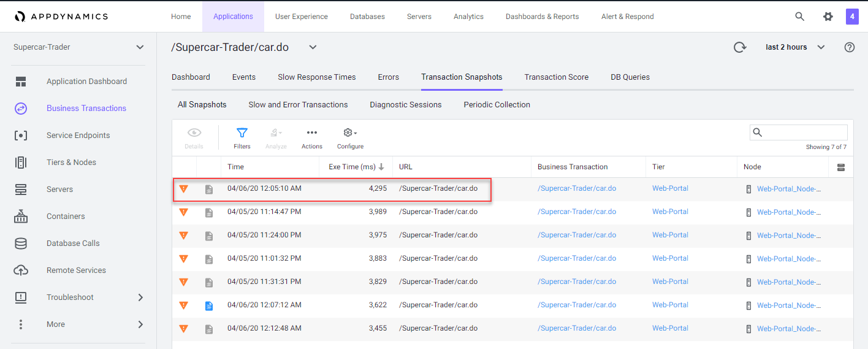
Task: Open the Servers top menu
Action: coord(419,17)
